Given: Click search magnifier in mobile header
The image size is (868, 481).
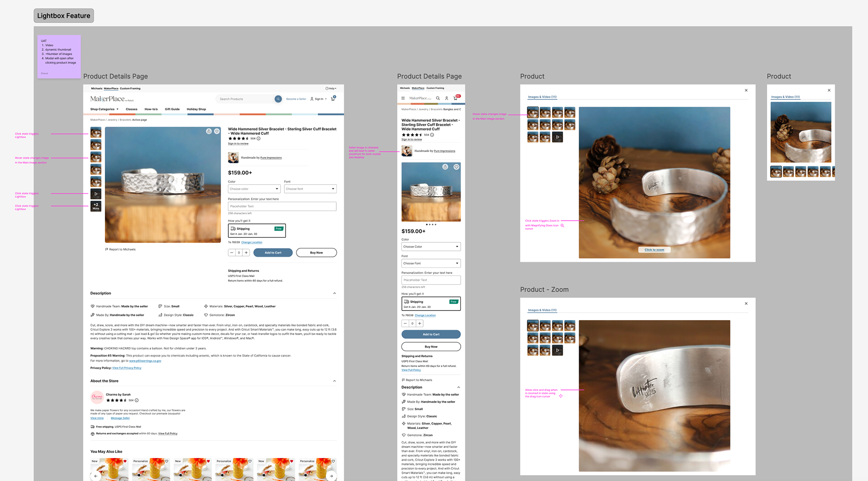Looking at the screenshot, I should (438, 98).
